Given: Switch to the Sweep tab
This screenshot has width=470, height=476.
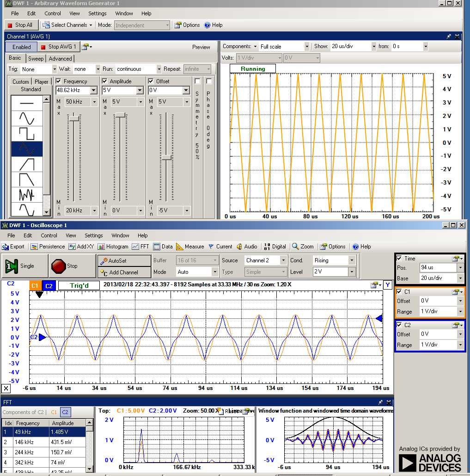Looking at the screenshot, I should tap(36, 59).
